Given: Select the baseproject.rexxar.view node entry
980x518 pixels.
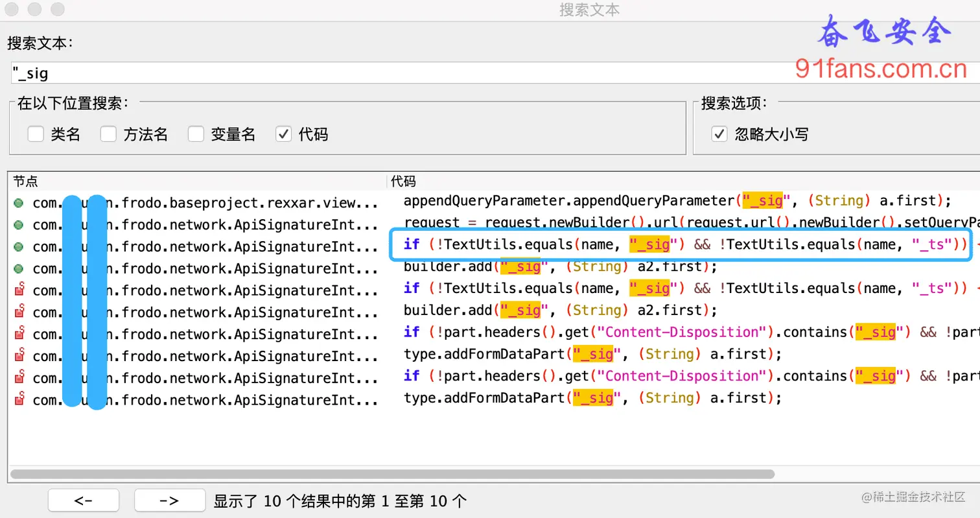Looking at the screenshot, I should pos(205,203).
